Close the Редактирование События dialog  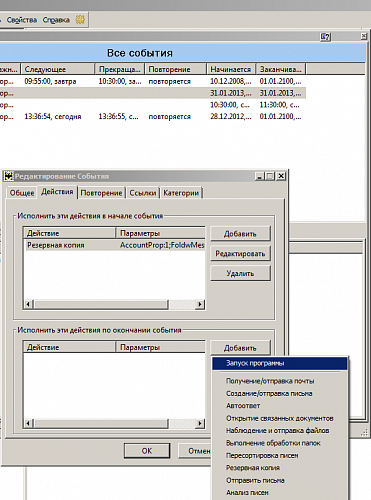281,176
